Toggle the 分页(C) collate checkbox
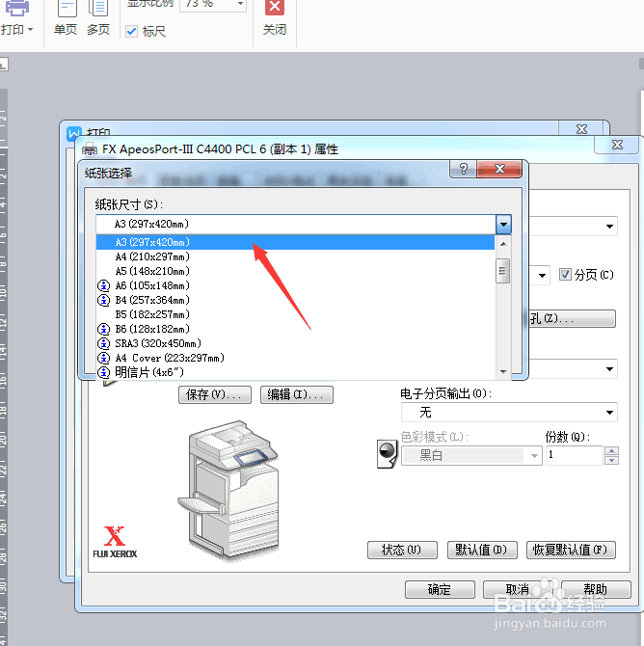 (565, 275)
